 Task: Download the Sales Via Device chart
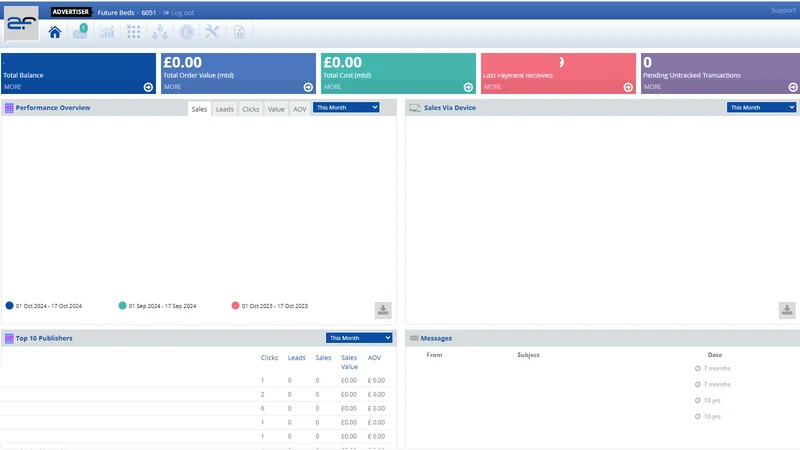[x=787, y=310]
